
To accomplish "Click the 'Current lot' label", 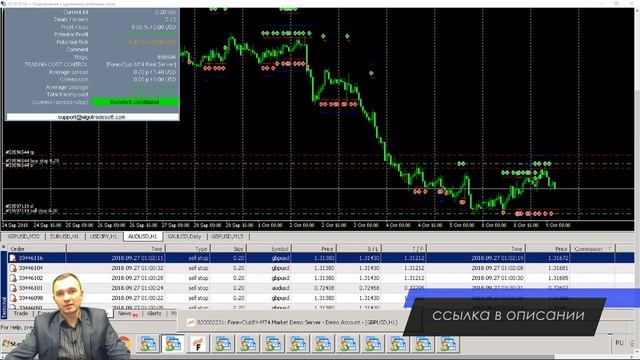I will [76, 12].
